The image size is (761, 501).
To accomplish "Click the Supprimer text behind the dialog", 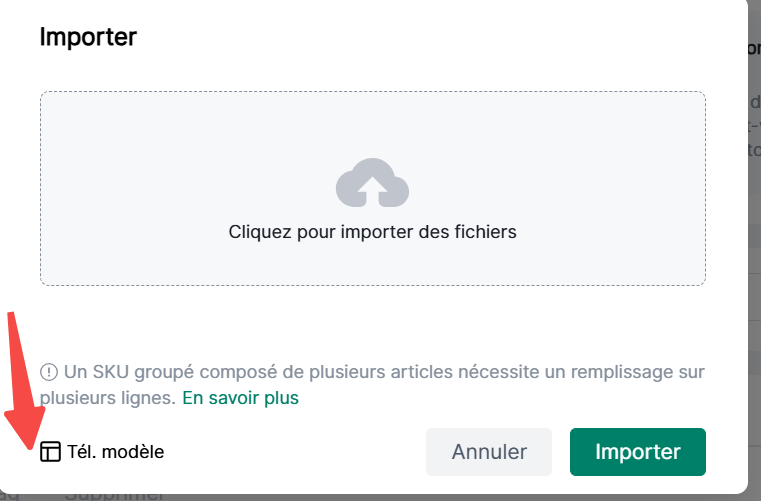I will coord(115,494).
